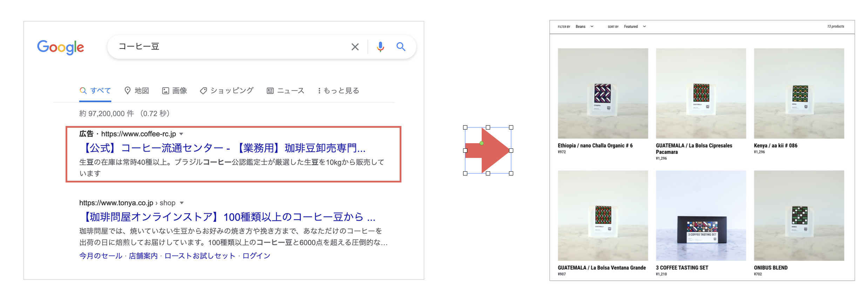868x292 pixels.
Task: Open the Sort By Featured dropdown
Action: (x=635, y=27)
